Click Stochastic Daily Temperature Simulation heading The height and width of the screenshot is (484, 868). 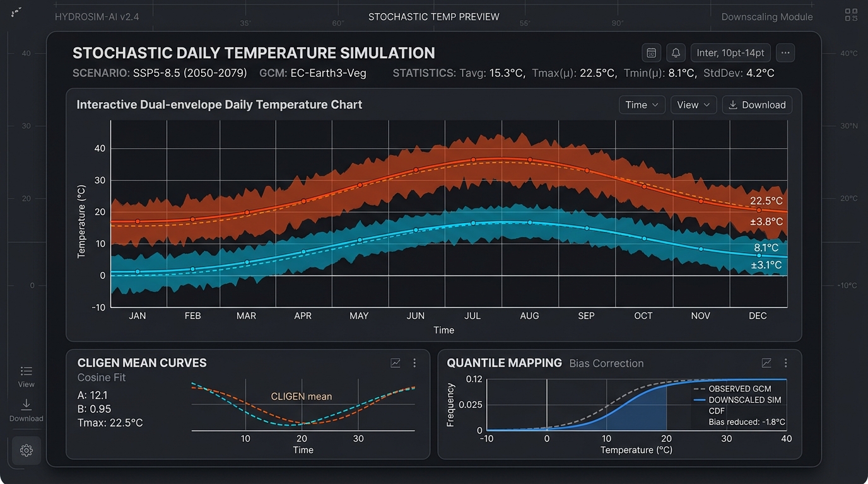(254, 53)
